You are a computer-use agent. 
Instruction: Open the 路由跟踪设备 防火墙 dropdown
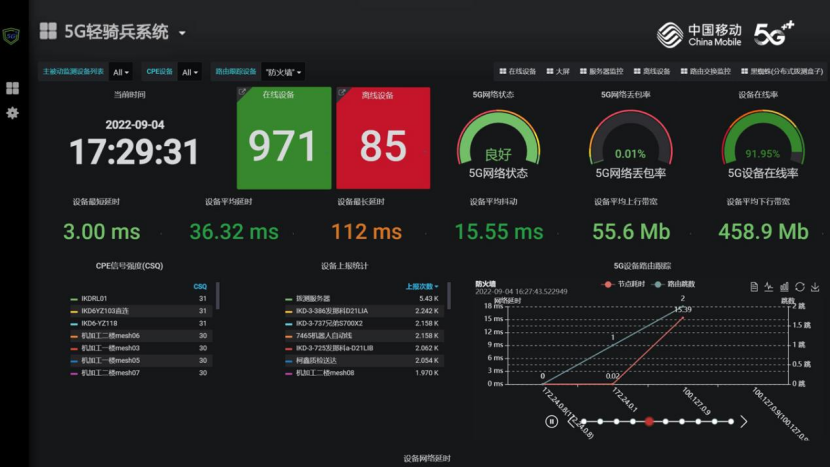click(x=284, y=72)
